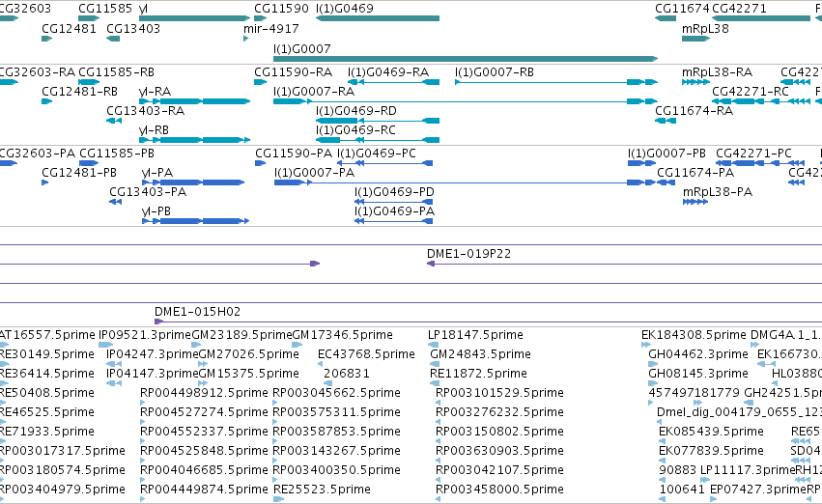Click the CG11674 gene feature

tap(666, 18)
